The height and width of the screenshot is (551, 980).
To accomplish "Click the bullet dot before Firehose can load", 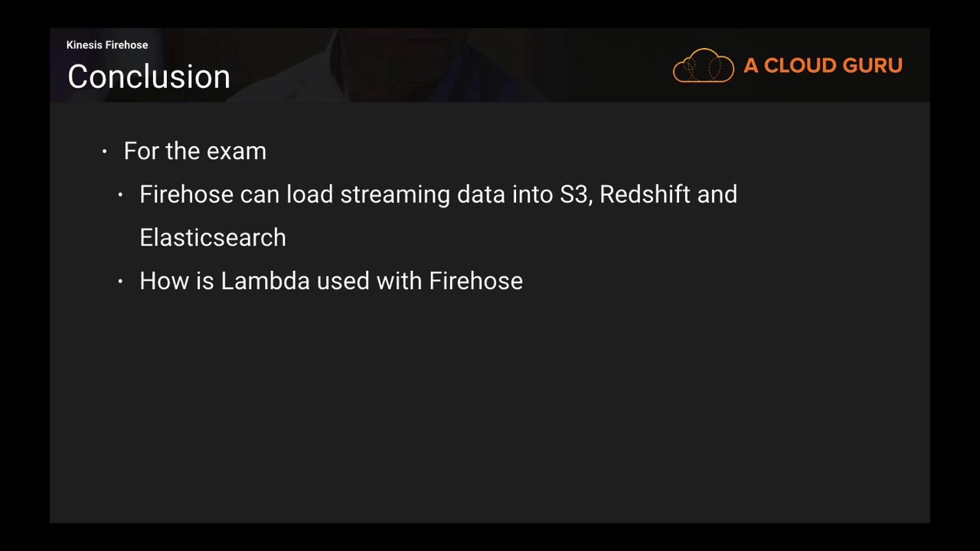I will (120, 195).
